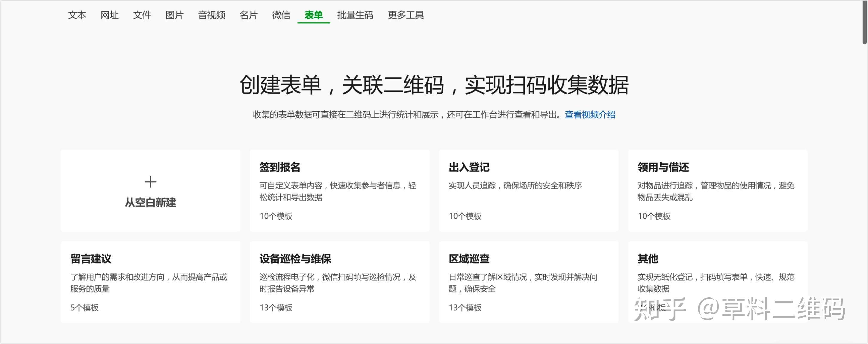Select the 文件 tab

click(x=142, y=15)
